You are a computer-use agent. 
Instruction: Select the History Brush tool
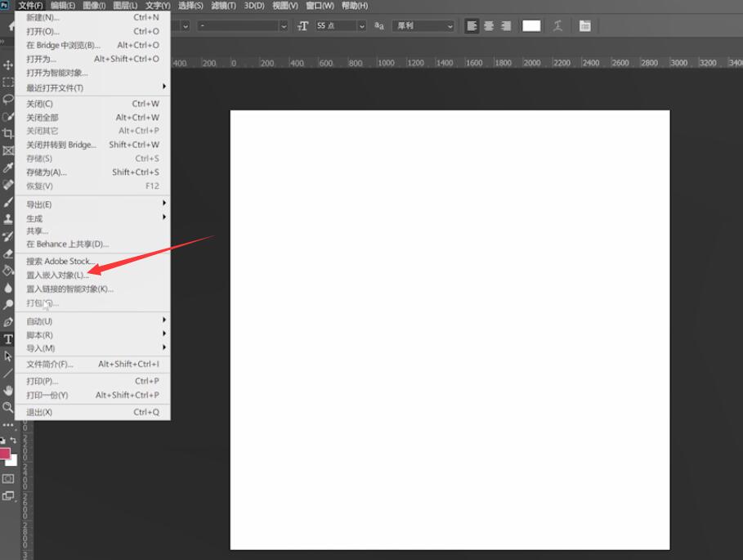(8, 236)
